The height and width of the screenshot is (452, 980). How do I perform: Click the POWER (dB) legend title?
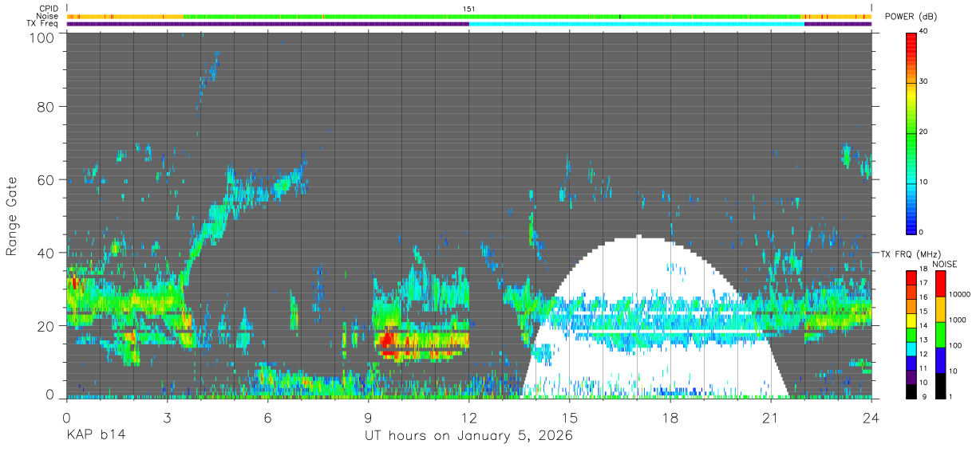912,16
